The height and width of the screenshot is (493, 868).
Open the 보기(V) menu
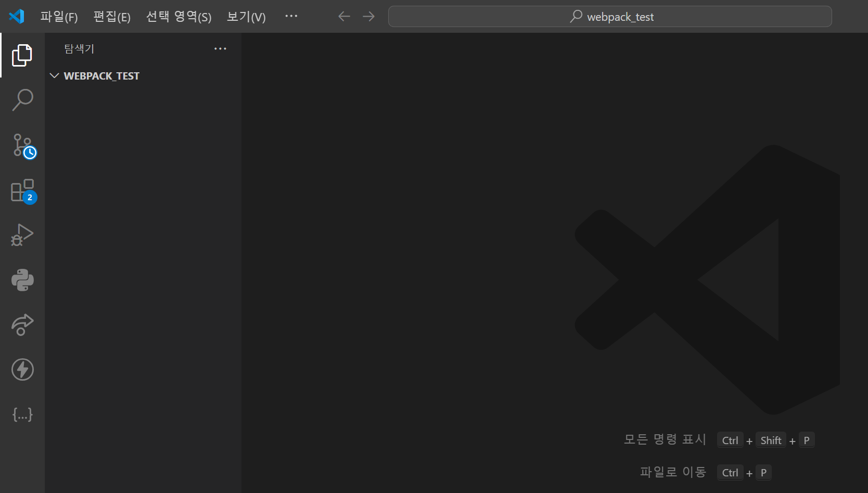pyautogui.click(x=246, y=17)
